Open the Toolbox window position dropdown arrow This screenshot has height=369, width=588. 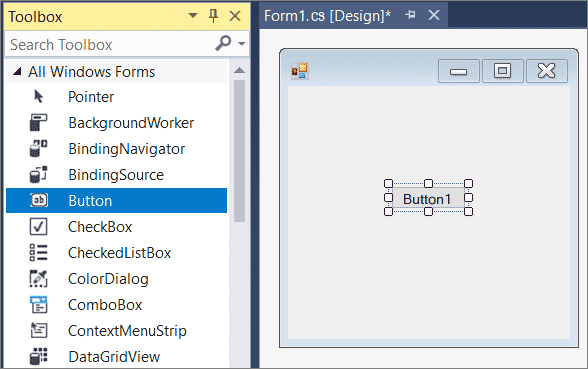193,16
